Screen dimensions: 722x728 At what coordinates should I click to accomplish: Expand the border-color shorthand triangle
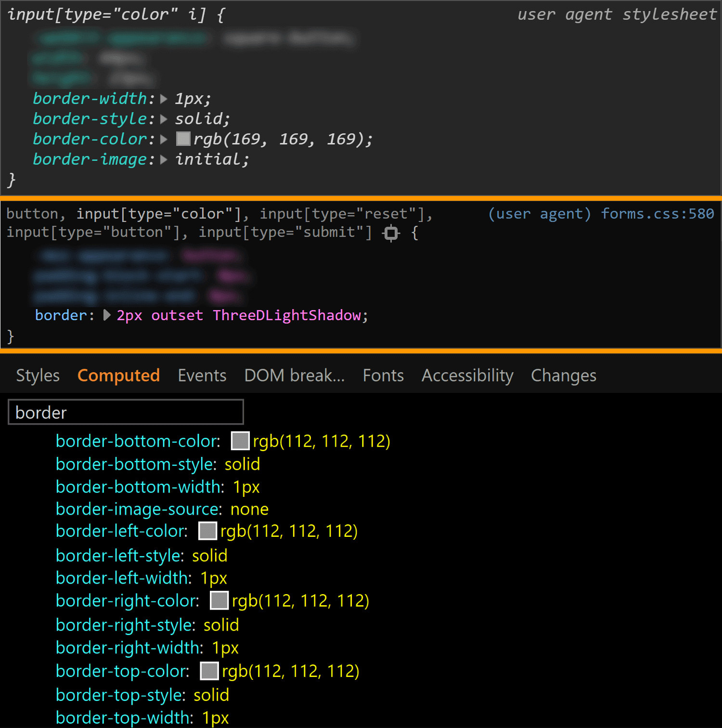164,140
